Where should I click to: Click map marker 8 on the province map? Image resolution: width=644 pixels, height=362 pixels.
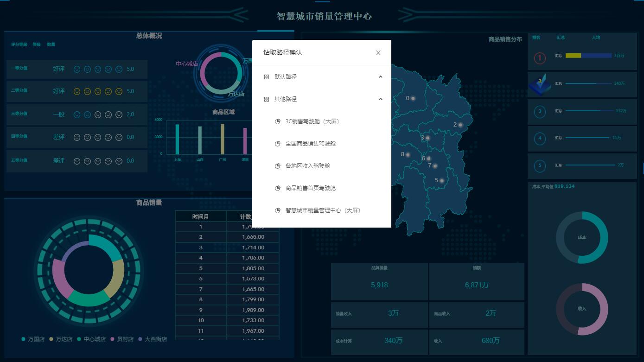click(x=408, y=155)
